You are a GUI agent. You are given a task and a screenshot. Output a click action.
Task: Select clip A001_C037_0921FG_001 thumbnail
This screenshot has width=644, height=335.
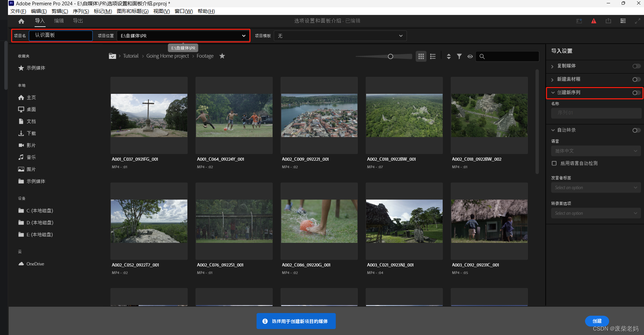(x=149, y=115)
